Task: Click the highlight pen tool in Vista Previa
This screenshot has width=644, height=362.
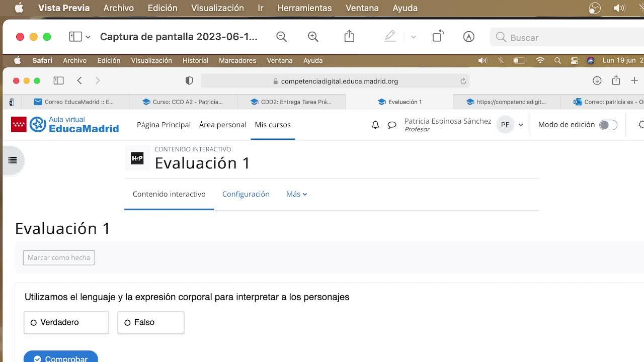Action: pyautogui.click(x=390, y=36)
